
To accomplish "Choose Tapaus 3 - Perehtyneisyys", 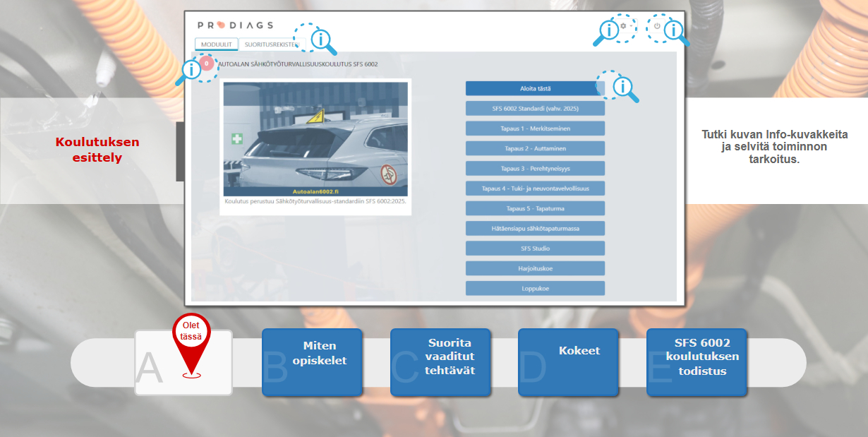I will [535, 169].
